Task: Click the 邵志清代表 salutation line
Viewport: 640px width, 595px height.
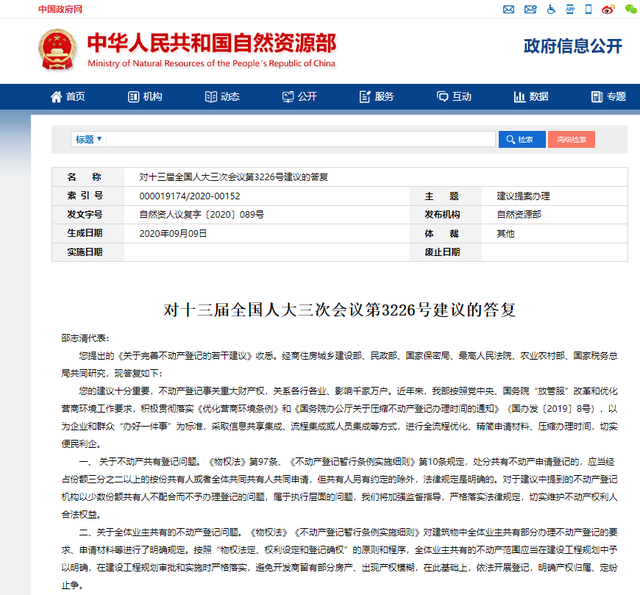Action: click(85, 338)
